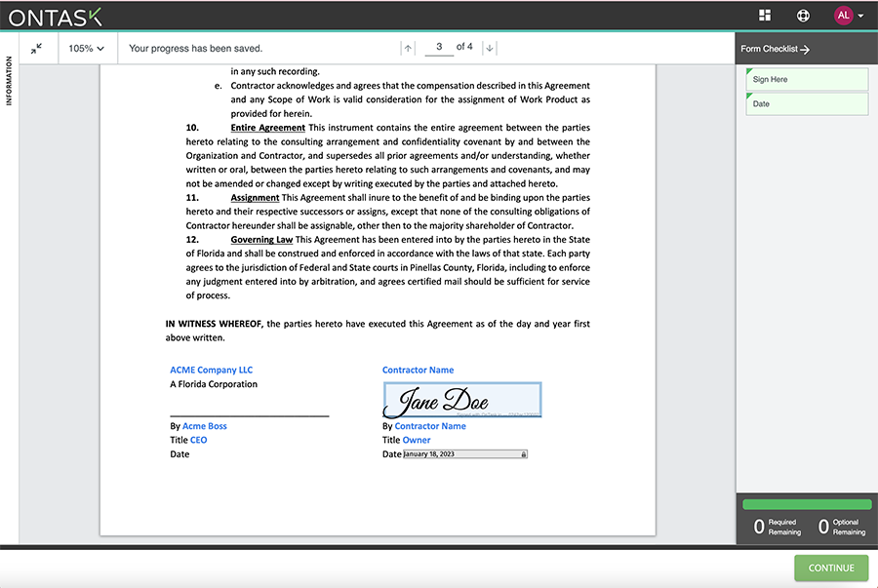Click the page number input showing 3
This screenshot has height=588, width=878.
(x=438, y=46)
